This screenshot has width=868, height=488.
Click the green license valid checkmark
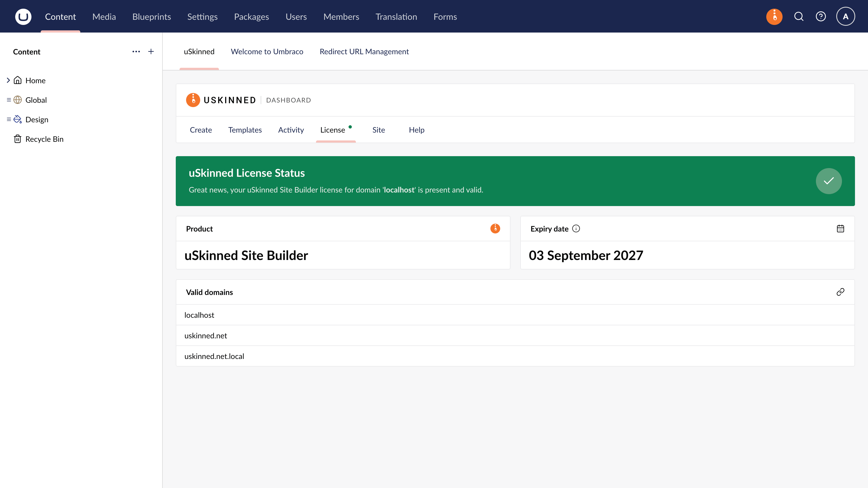829,181
